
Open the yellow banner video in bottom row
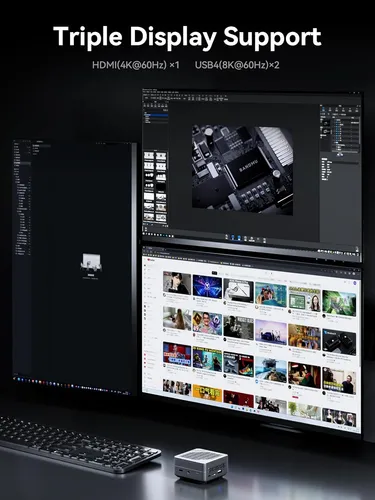(x=207, y=394)
